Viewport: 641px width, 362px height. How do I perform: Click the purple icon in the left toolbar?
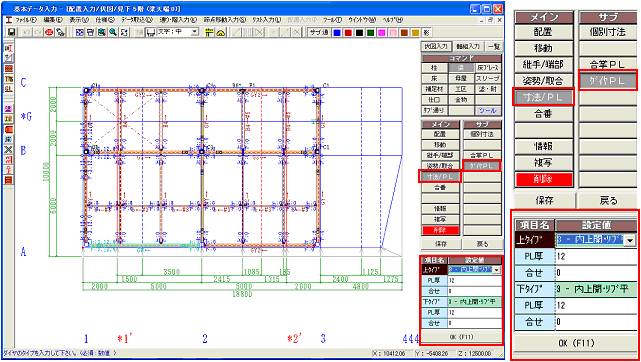pyautogui.click(x=8, y=109)
